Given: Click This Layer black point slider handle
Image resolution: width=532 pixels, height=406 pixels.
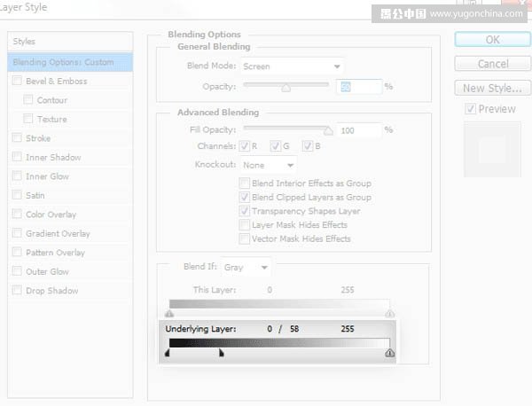Looking at the screenshot, I should click(169, 314).
